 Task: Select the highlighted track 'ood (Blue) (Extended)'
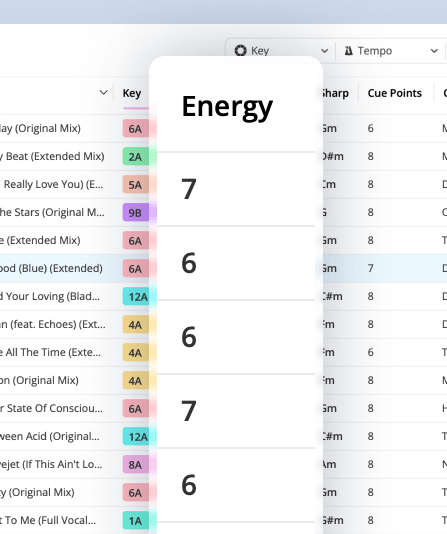pyautogui.click(x=51, y=268)
